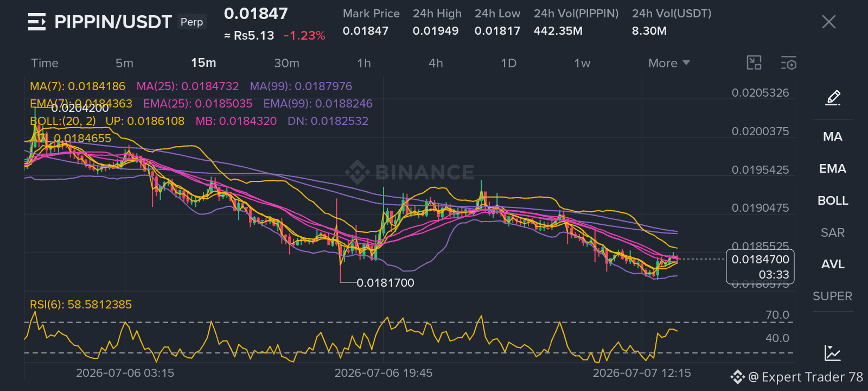The image size is (868, 391).
Task: Toggle the EMA indicator
Action: (x=833, y=169)
